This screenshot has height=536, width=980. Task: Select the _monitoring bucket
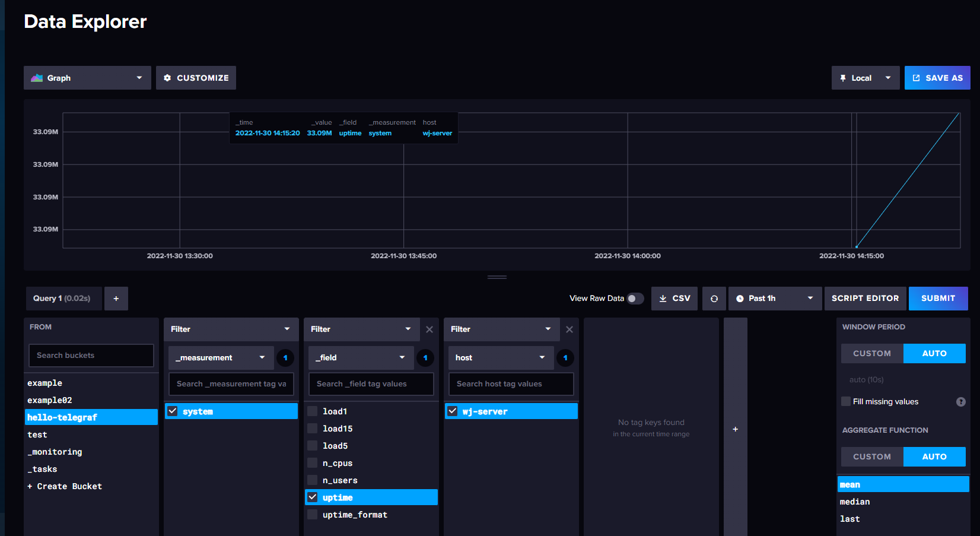(x=91, y=452)
